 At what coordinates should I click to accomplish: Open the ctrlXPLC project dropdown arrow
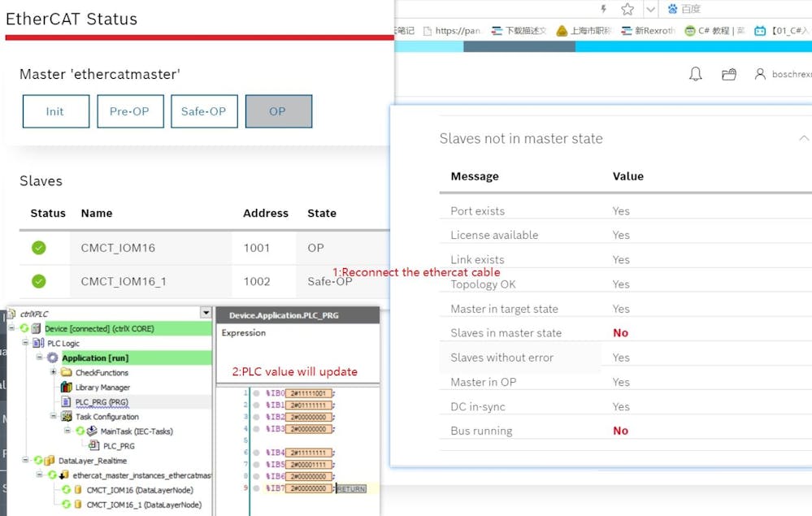click(206, 313)
